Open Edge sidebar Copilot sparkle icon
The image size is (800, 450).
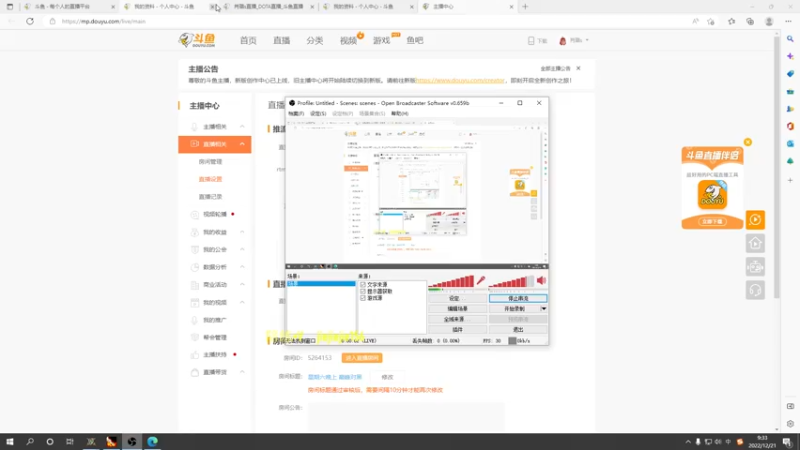pos(790,56)
